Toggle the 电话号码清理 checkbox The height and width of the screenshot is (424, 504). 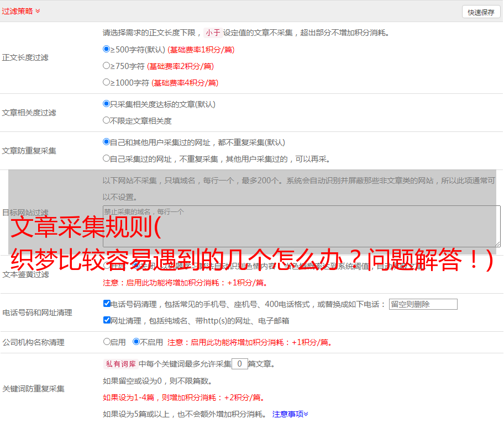pos(107,304)
